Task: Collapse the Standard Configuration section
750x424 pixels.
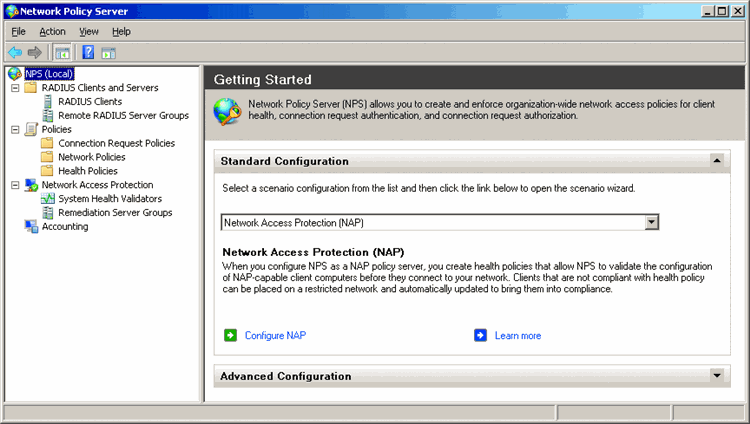Action: [x=717, y=161]
